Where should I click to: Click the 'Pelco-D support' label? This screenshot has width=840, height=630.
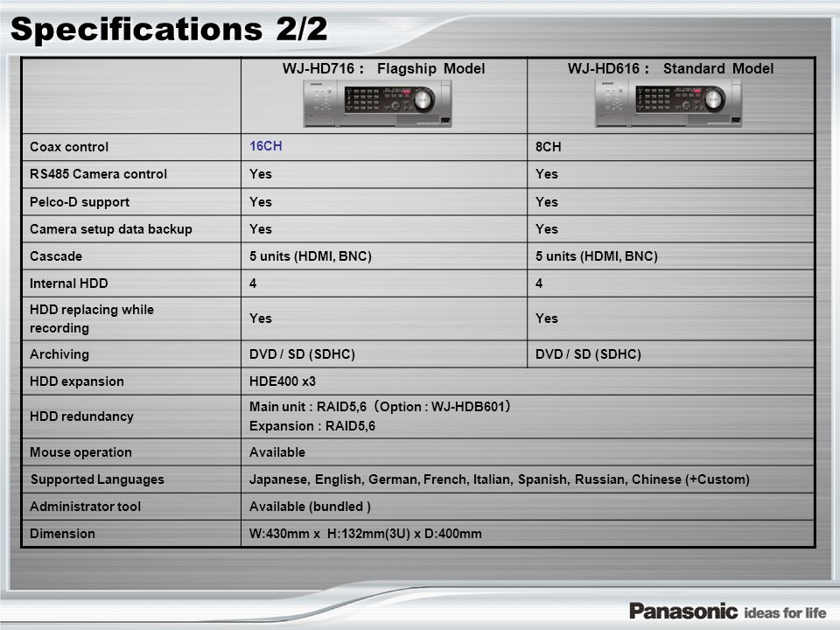click(x=80, y=202)
